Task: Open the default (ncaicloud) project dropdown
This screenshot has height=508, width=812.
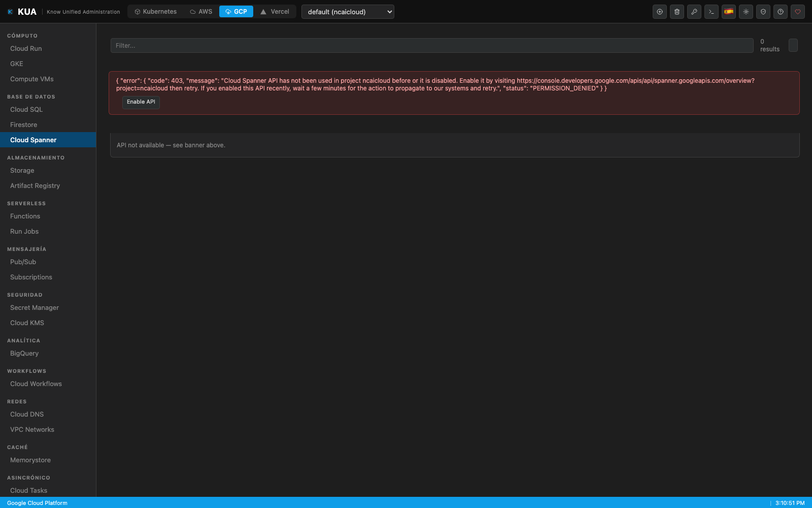Action: tap(348, 12)
